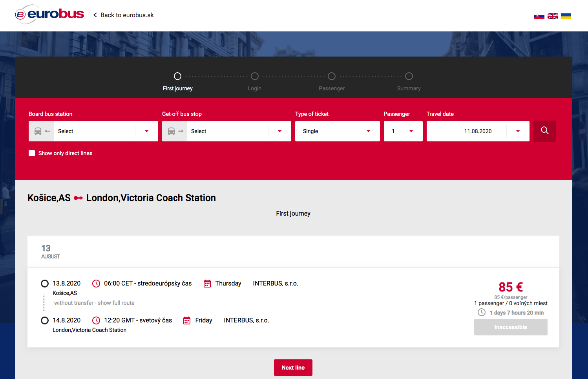Click the clock icon beside 06:00 CET
The height and width of the screenshot is (379, 588).
[x=96, y=284]
